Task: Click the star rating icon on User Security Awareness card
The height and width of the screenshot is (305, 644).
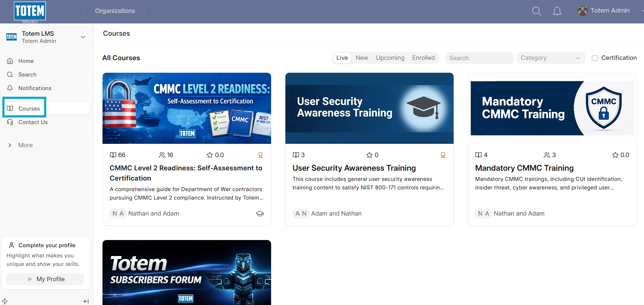Action: click(x=370, y=155)
